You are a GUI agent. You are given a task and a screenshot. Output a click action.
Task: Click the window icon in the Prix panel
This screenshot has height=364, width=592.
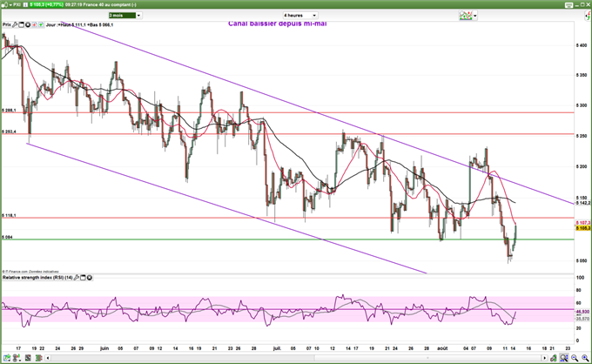[21, 25]
